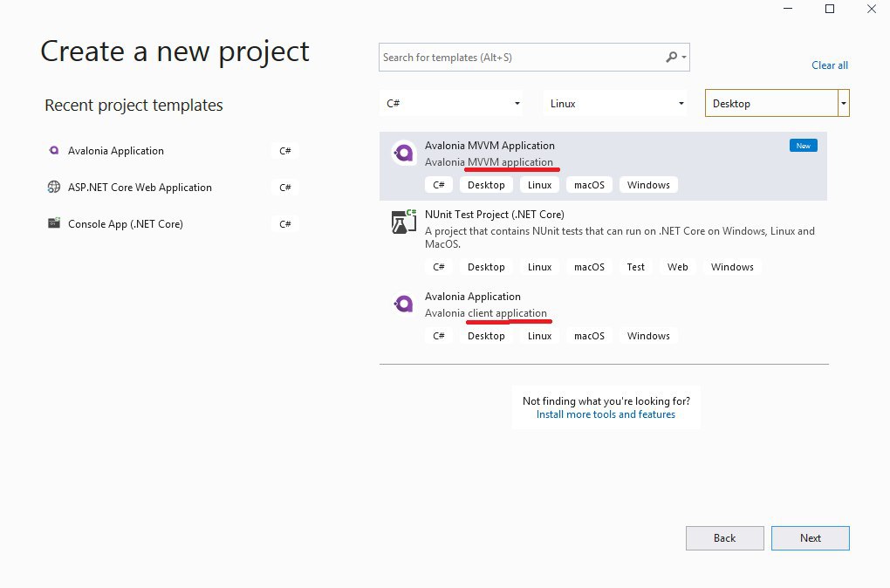Open the language filter dropdown showing C#
The image size is (890, 588).
[x=452, y=103]
